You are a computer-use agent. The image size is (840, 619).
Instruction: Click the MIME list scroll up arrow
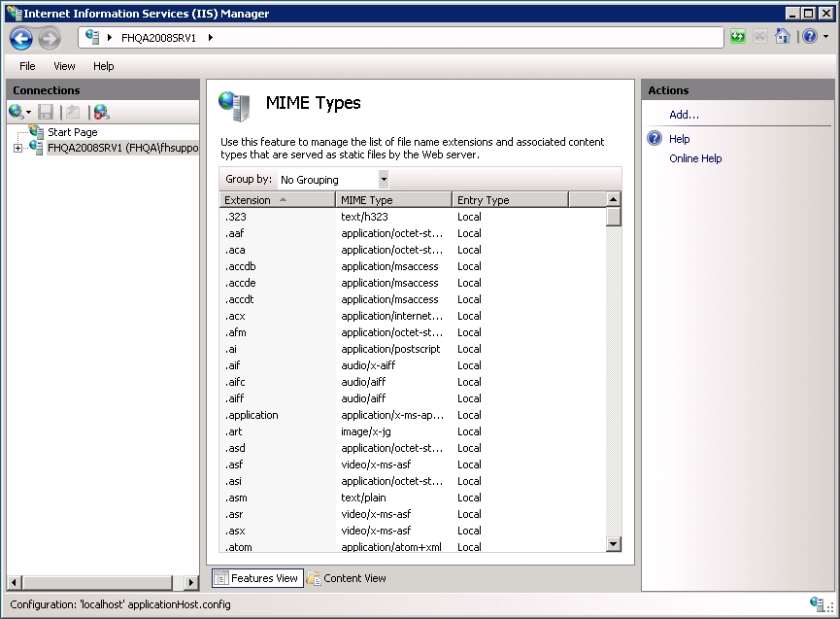(614, 199)
